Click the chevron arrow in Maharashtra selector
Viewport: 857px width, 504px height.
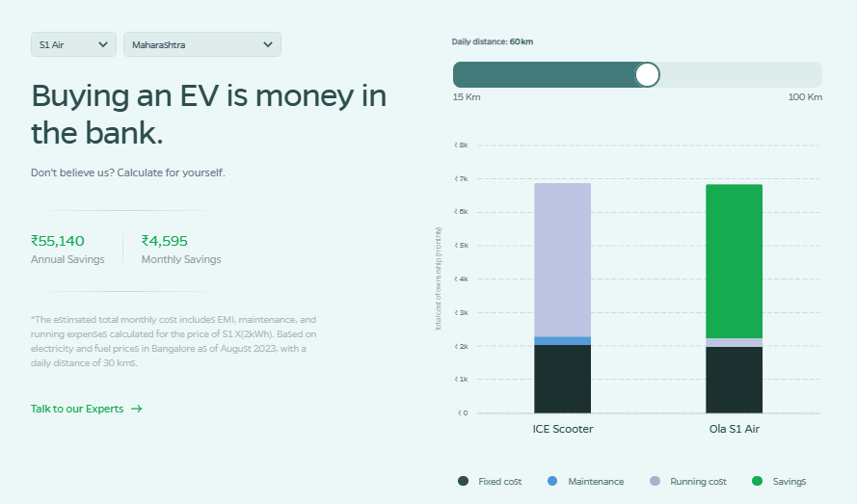[x=268, y=44]
